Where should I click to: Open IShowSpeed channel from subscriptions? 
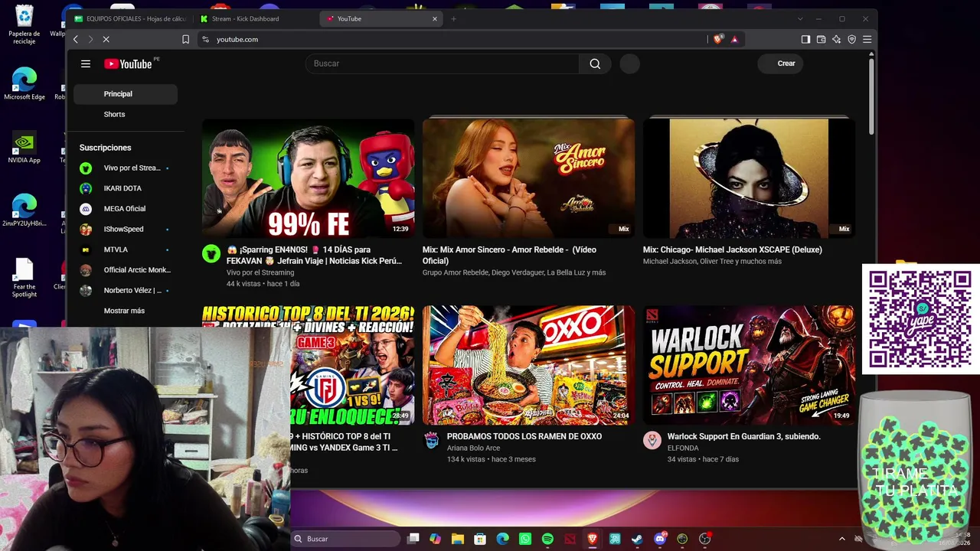(126, 230)
